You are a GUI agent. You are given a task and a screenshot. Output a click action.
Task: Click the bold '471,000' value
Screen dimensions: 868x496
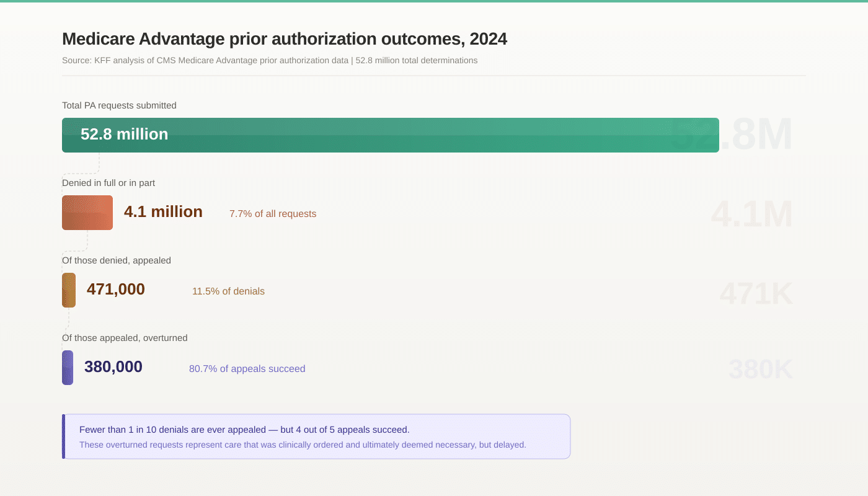(116, 290)
